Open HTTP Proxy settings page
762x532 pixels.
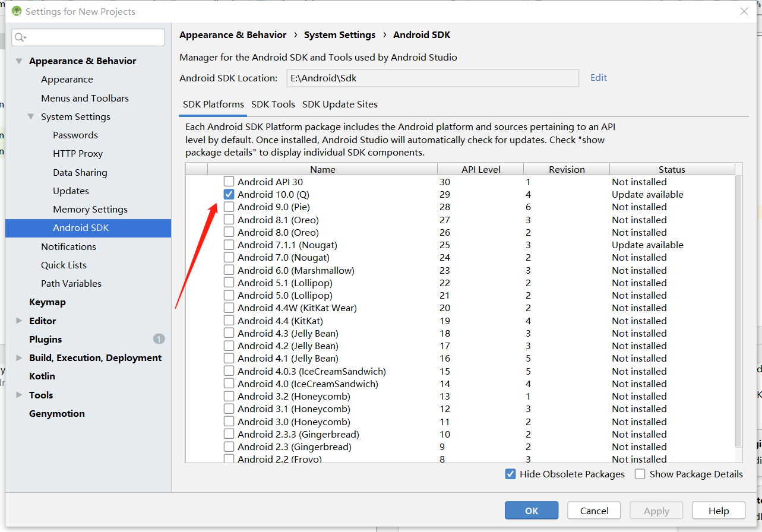[x=78, y=153]
